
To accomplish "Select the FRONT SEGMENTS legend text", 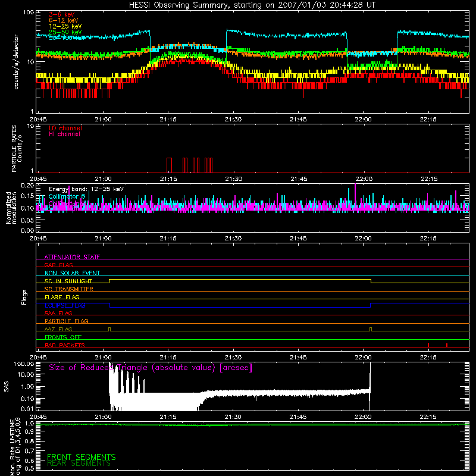I will coord(82,457).
